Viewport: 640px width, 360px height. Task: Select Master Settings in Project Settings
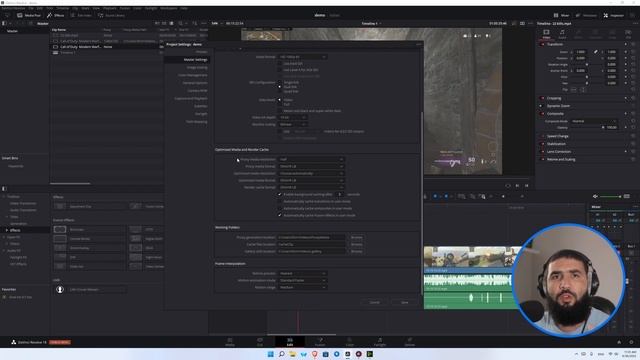pos(187,60)
